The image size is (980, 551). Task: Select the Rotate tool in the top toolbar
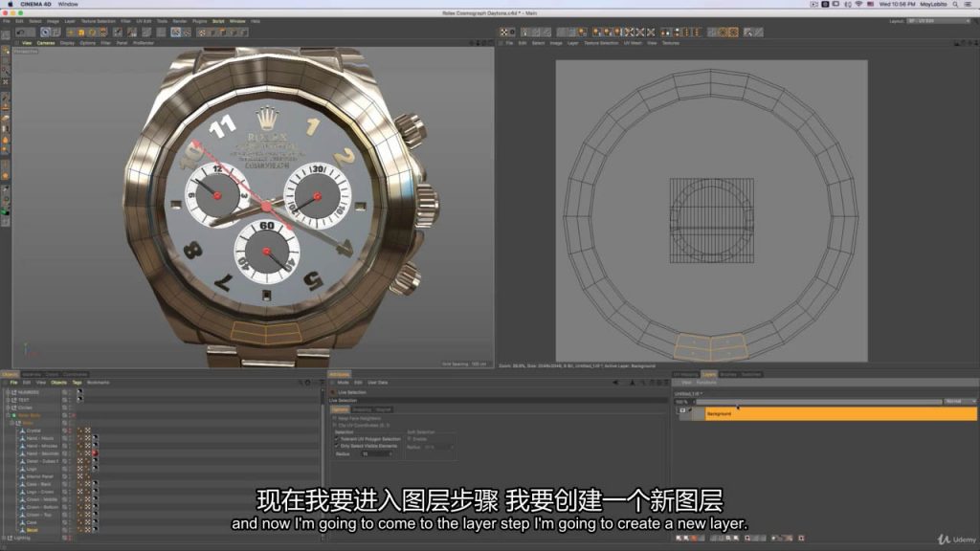(x=92, y=33)
